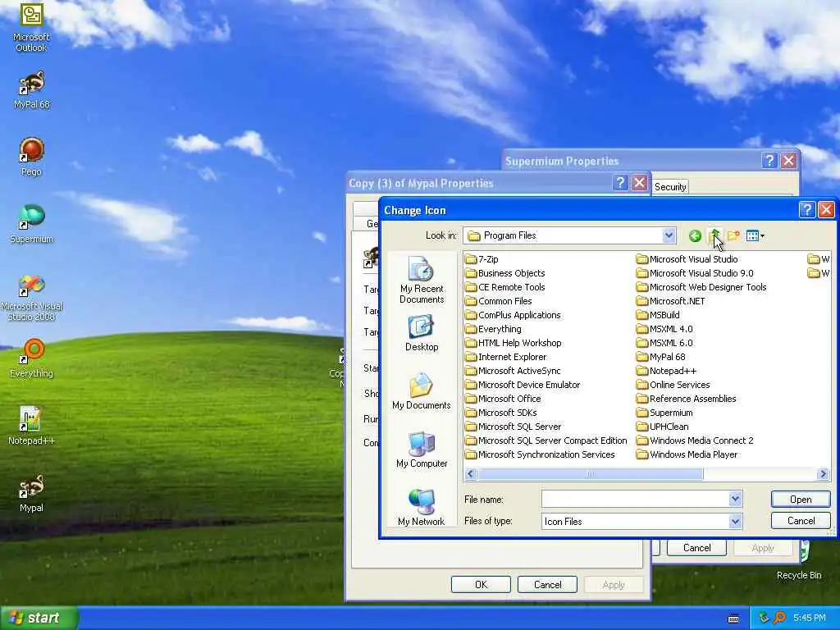Go up one folder level
The image size is (840, 630).
click(714, 235)
